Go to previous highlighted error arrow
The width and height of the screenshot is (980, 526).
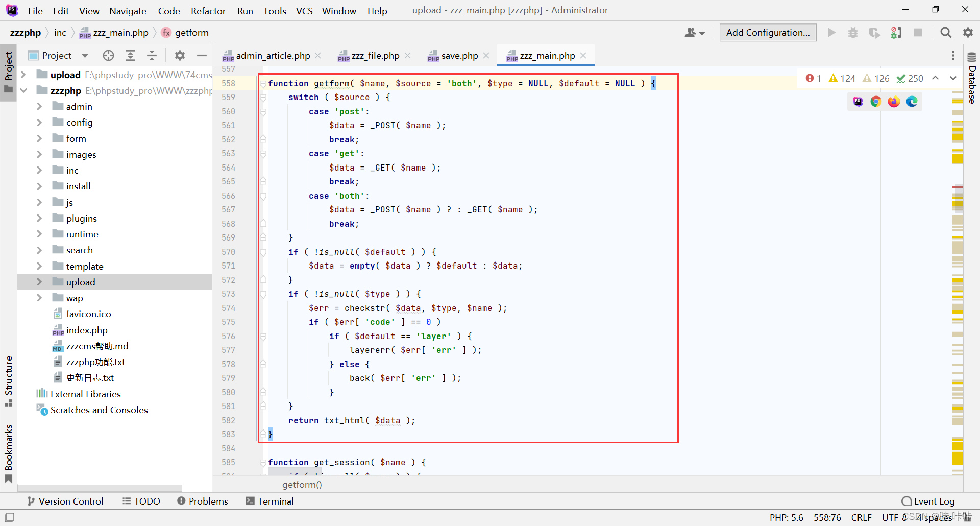[x=935, y=78]
